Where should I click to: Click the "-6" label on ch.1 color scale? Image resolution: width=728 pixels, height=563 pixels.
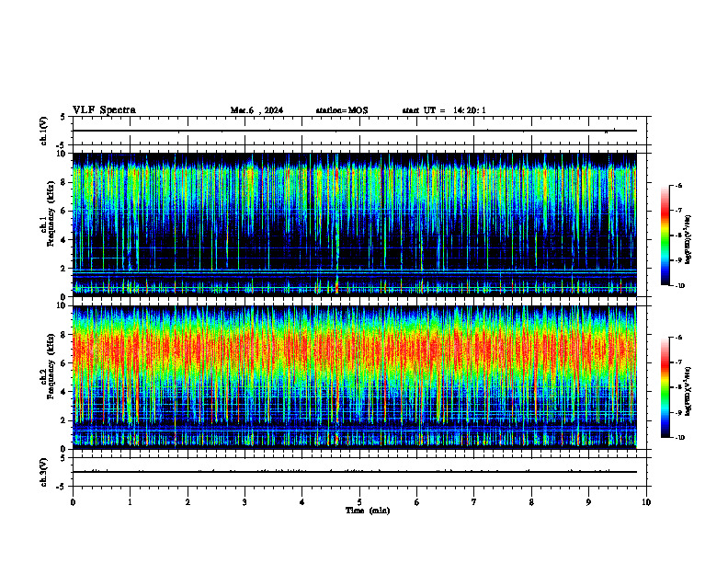point(678,185)
